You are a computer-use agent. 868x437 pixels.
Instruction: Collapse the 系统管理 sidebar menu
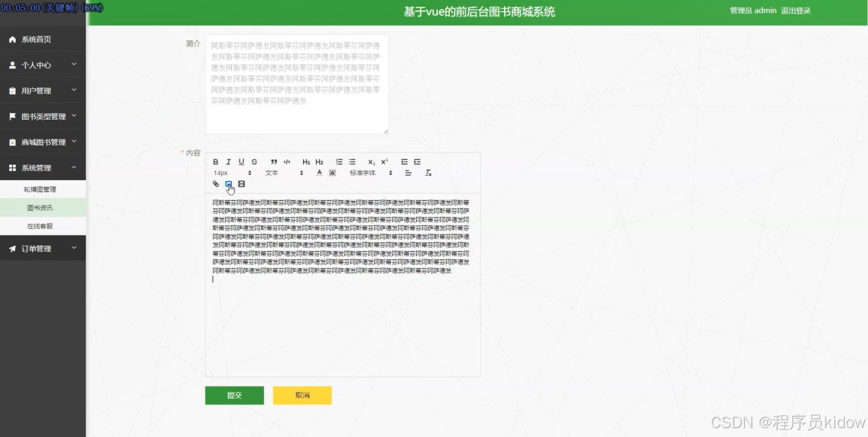pyautogui.click(x=43, y=168)
